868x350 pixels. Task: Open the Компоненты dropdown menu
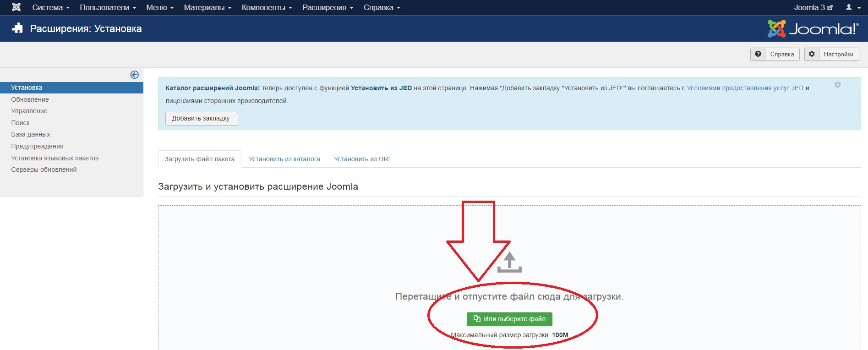click(267, 7)
